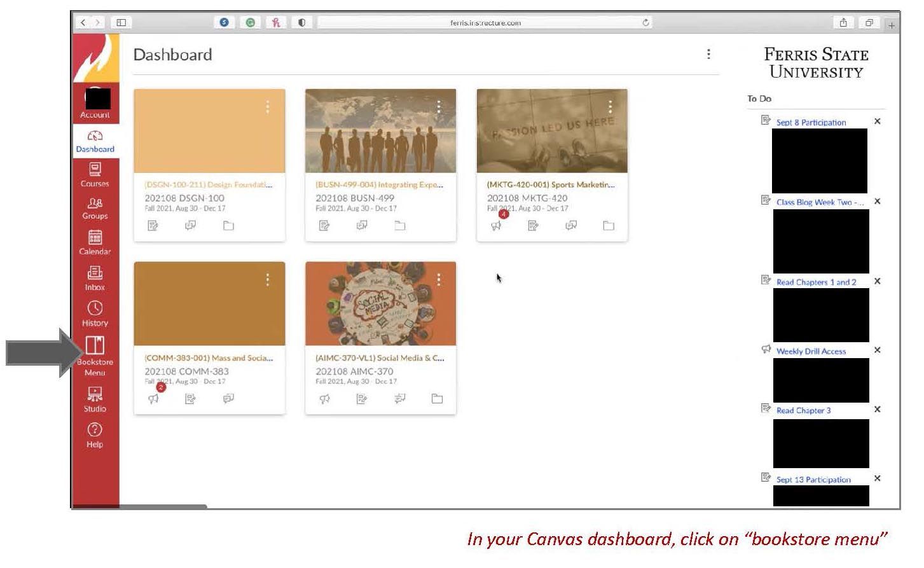Open MKTG-420 assignments icon
This screenshot has width=924, height=568.
pos(534,225)
